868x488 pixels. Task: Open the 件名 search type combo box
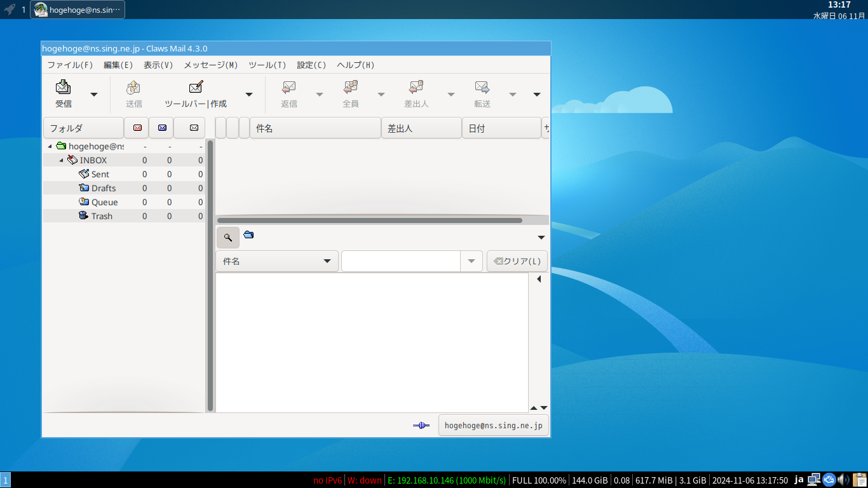click(277, 261)
